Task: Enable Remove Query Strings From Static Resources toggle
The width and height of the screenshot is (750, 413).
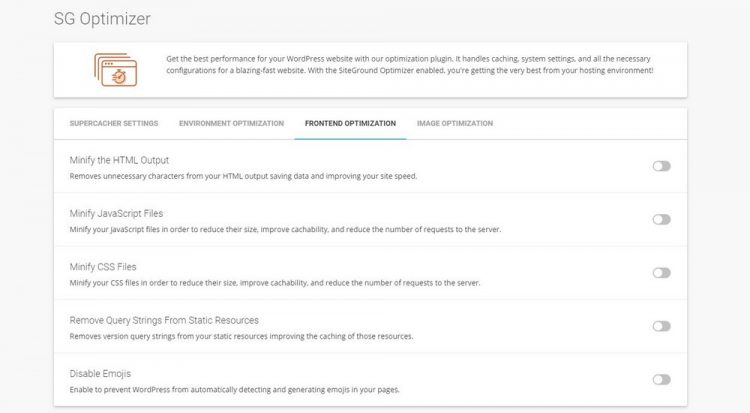Action: tap(661, 326)
